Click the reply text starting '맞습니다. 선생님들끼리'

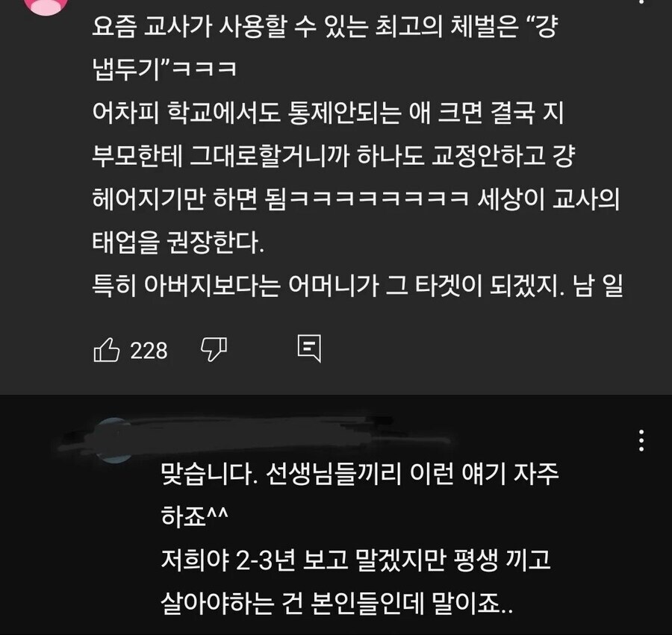[x=360, y=474]
